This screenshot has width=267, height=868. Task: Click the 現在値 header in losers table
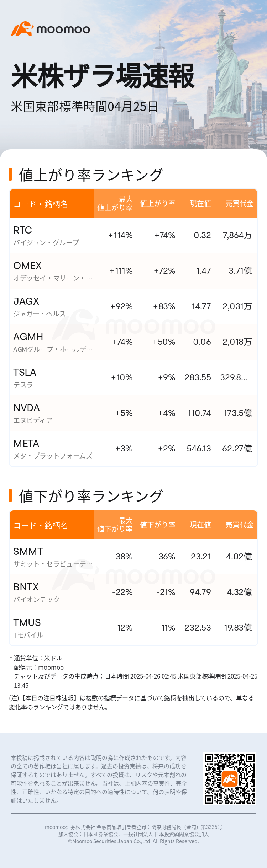click(200, 525)
